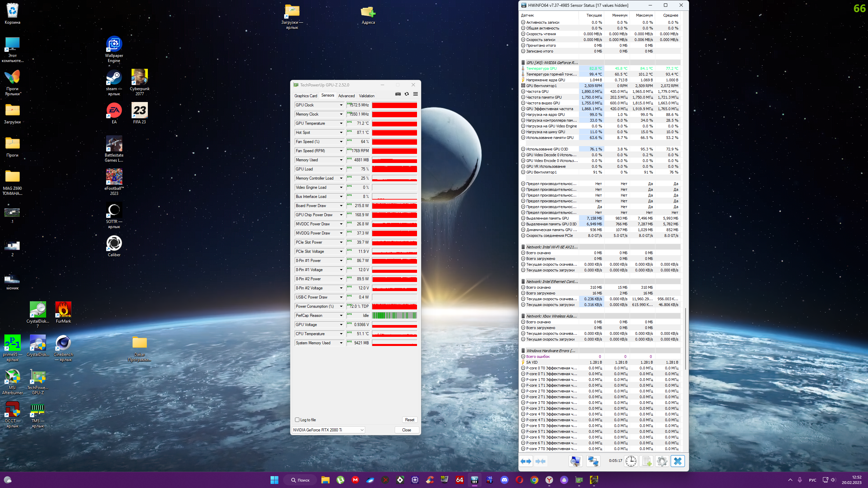Click HWiNFO logging sheet icon

(646, 461)
